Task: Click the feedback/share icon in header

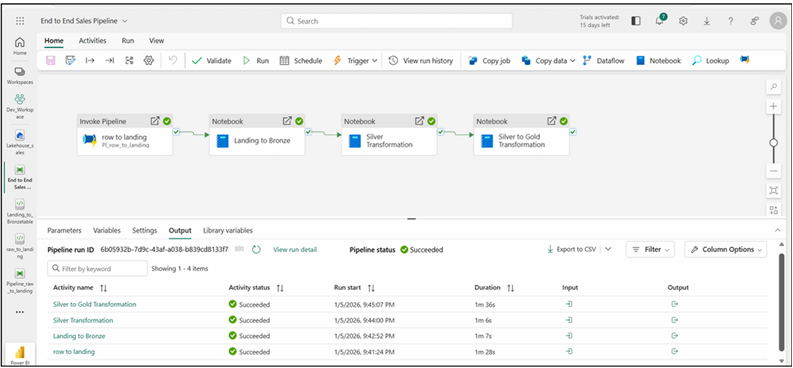Action: (755, 21)
